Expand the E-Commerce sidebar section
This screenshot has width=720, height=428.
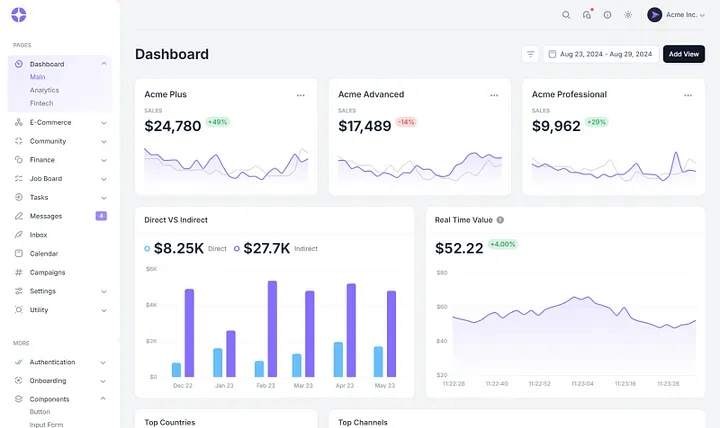point(60,123)
